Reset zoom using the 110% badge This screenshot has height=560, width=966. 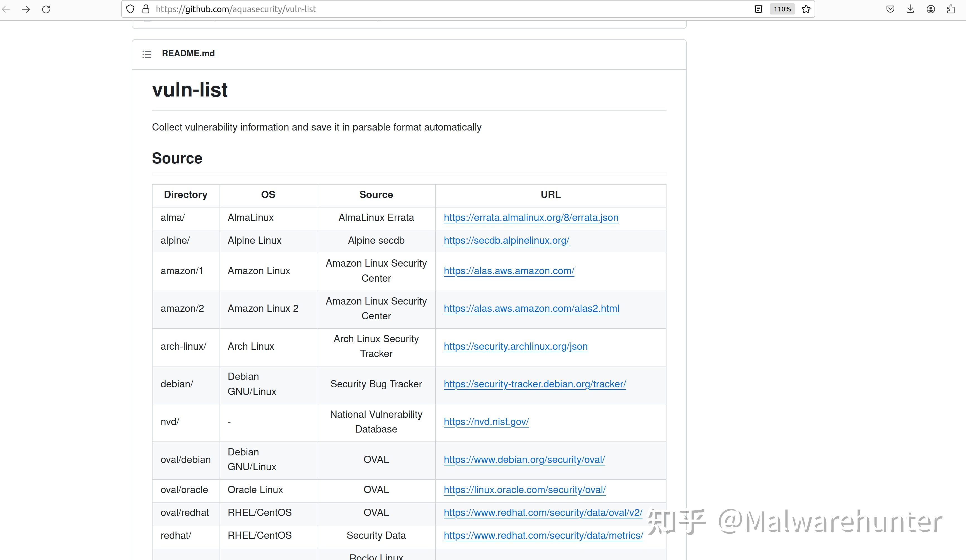(782, 9)
